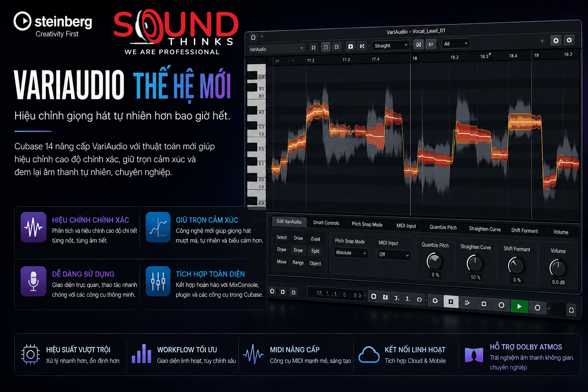
Task: Click the mixer faders icon of Tích Hợp Toàn Diện
Action: tap(158, 281)
